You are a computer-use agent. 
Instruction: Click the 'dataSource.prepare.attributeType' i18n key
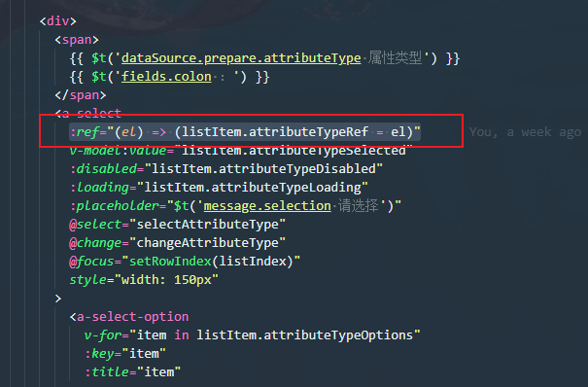coord(241,58)
